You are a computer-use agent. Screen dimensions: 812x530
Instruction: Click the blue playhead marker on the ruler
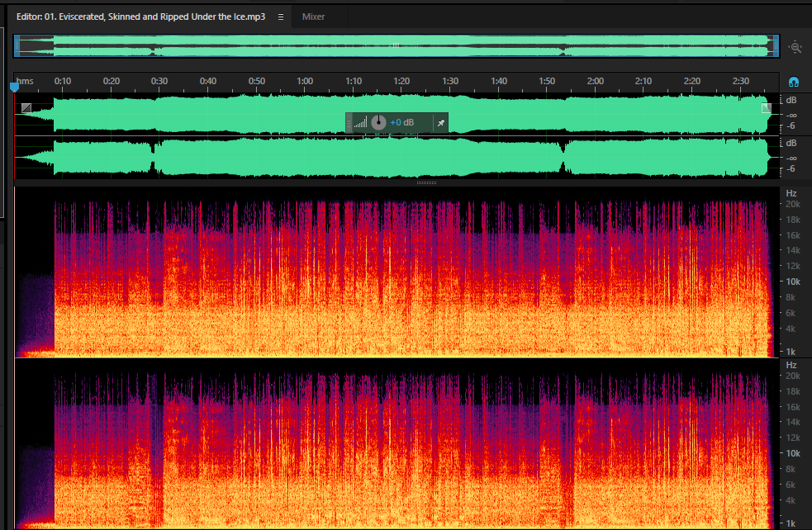pos(15,87)
